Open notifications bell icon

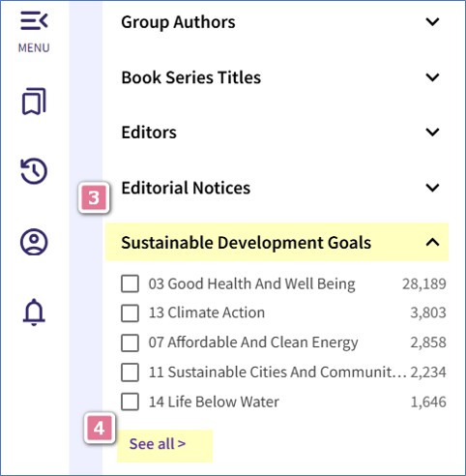tap(34, 312)
